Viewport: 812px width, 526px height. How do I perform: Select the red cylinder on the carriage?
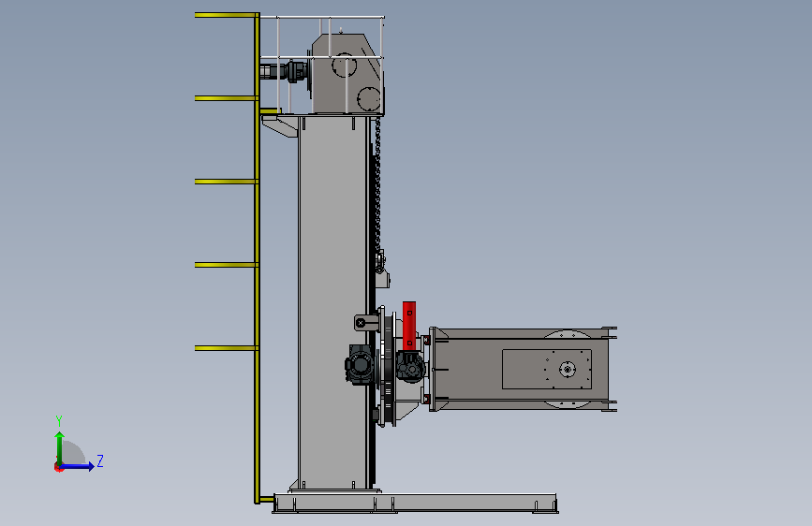(409, 326)
